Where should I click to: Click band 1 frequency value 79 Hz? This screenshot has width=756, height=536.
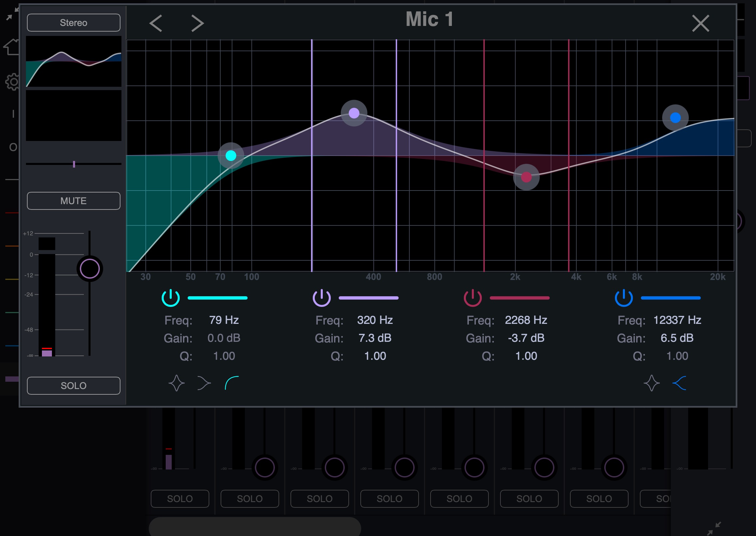coord(224,320)
